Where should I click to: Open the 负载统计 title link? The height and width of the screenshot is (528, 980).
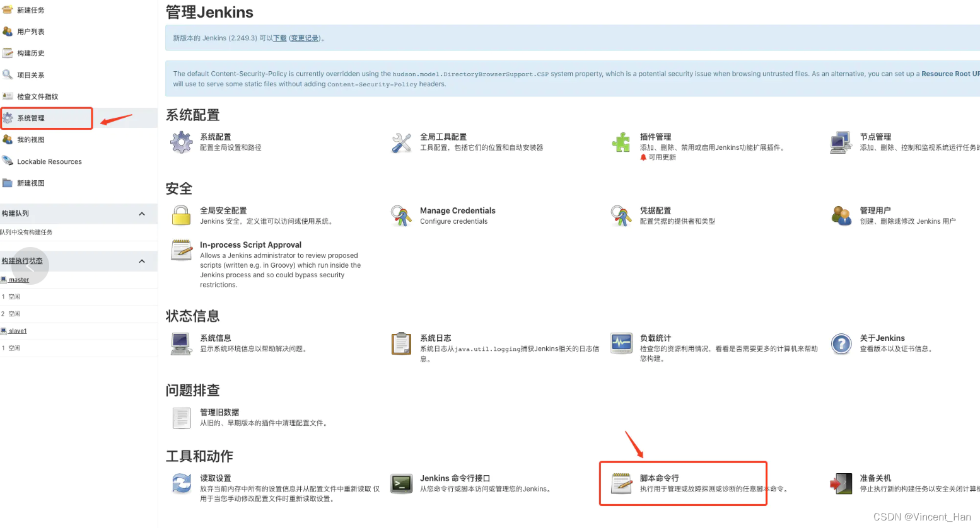point(655,338)
